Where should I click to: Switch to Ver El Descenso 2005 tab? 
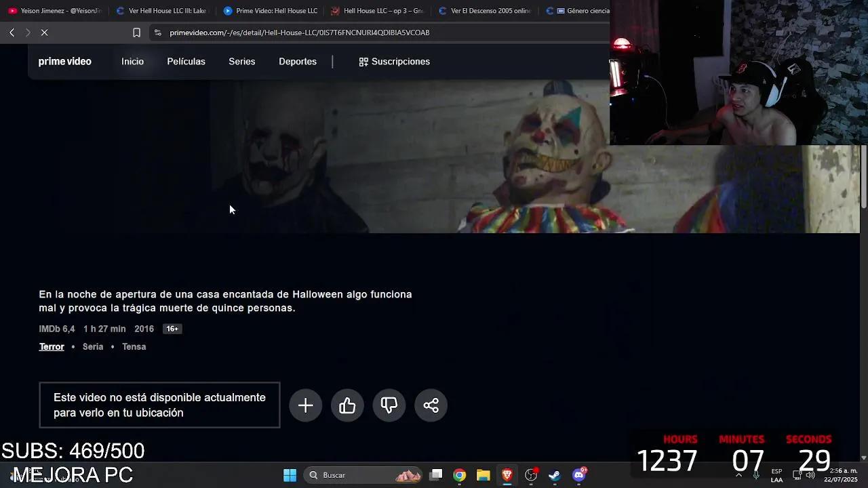[485, 11]
